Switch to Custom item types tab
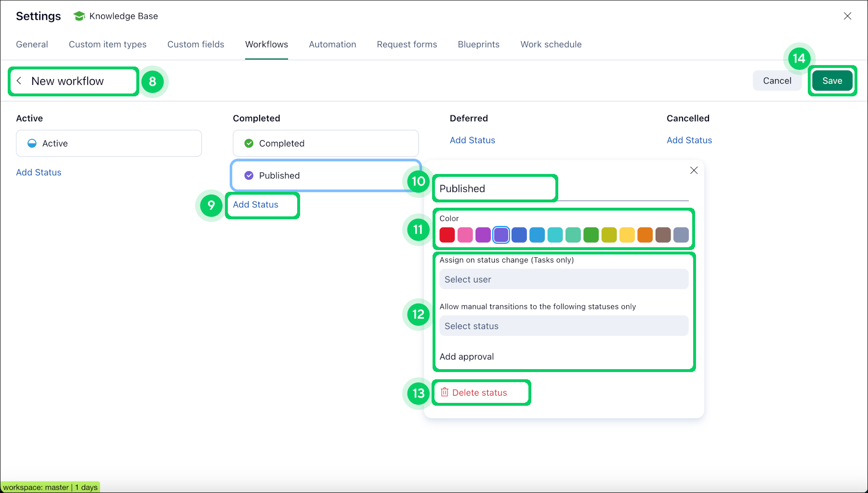This screenshot has width=868, height=493. (107, 44)
